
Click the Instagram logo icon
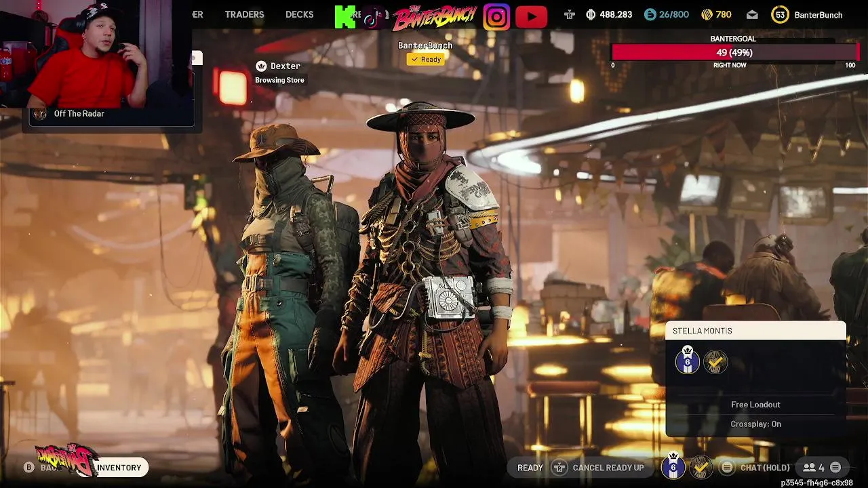(496, 17)
